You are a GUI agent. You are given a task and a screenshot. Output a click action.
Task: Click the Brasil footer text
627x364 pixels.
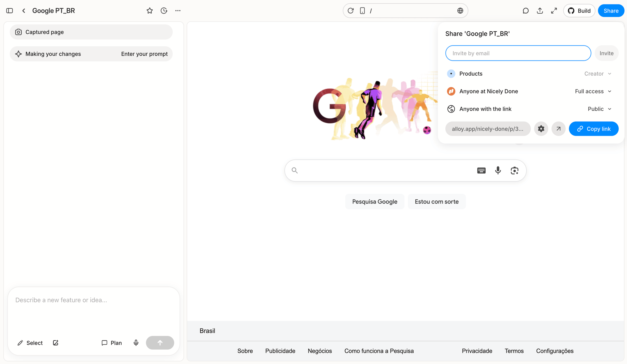point(207,331)
